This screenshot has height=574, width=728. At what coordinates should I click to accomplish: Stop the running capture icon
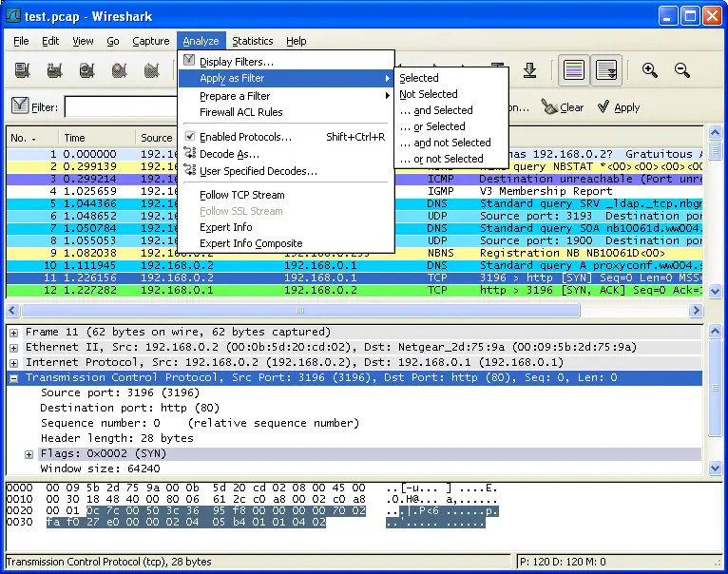click(119, 70)
